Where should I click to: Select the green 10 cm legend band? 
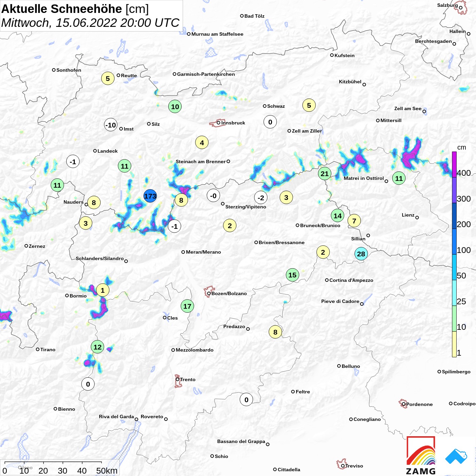click(x=454, y=319)
